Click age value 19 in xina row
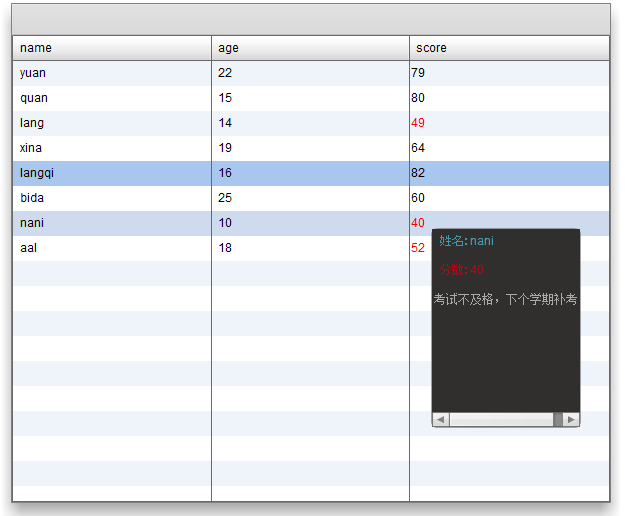The image size is (625, 516). point(225,148)
